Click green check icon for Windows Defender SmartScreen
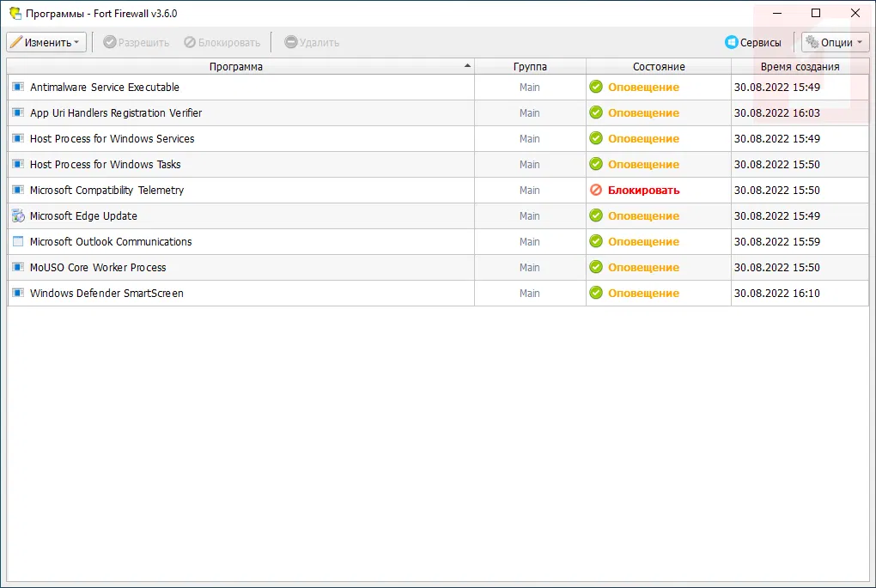The image size is (876, 588). (596, 293)
